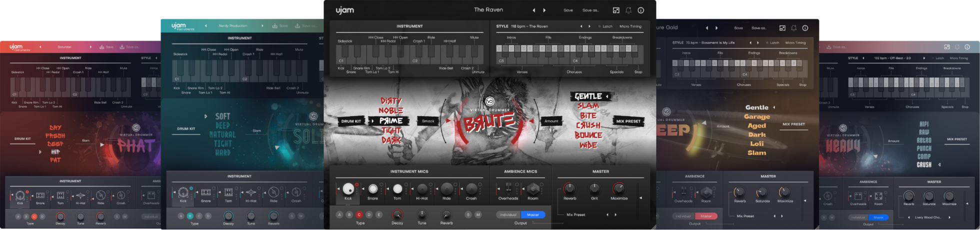
Task: Click The Raven preset name field
Action: tap(488, 9)
